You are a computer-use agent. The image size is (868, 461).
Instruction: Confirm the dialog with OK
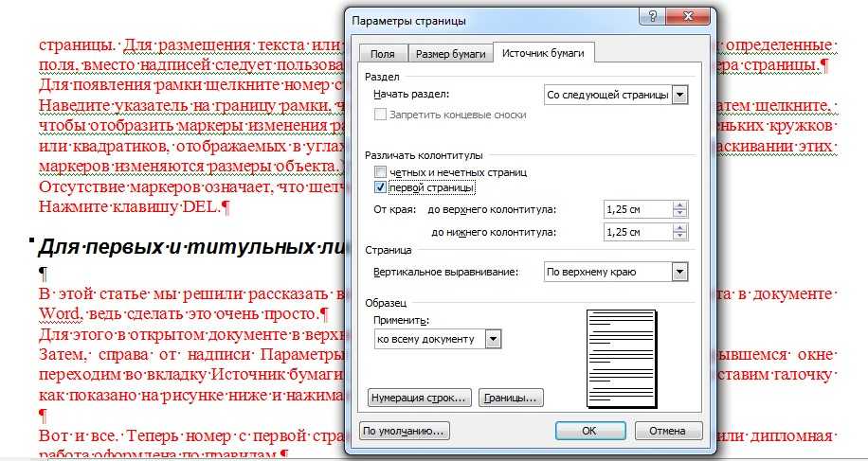pyautogui.click(x=588, y=431)
